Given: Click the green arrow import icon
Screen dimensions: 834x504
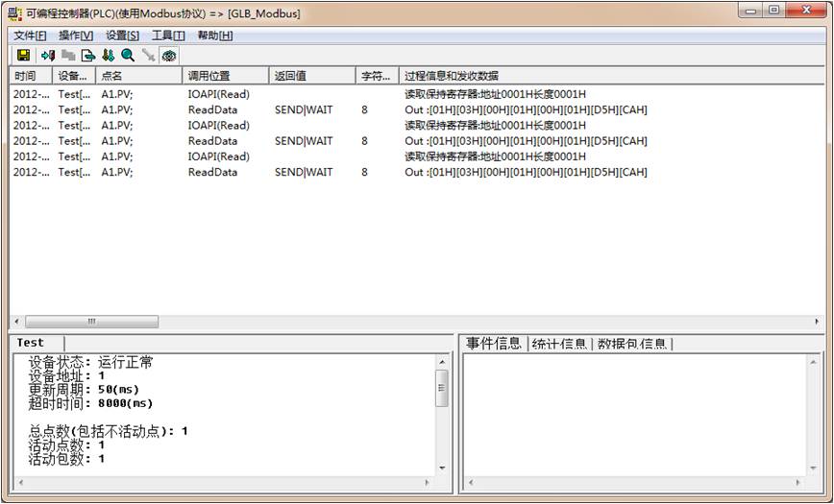Looking at the screenshot, I should coord(48,56).
